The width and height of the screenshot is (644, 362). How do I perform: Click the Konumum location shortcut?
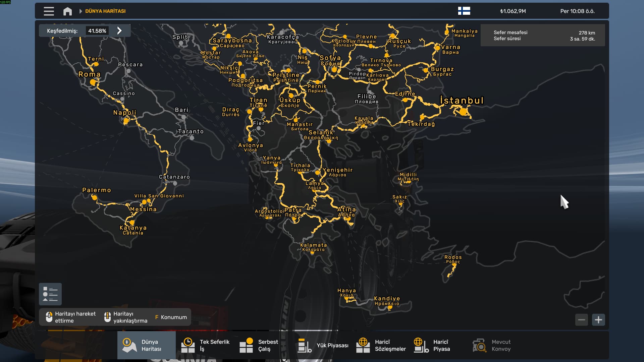[171, 317]
